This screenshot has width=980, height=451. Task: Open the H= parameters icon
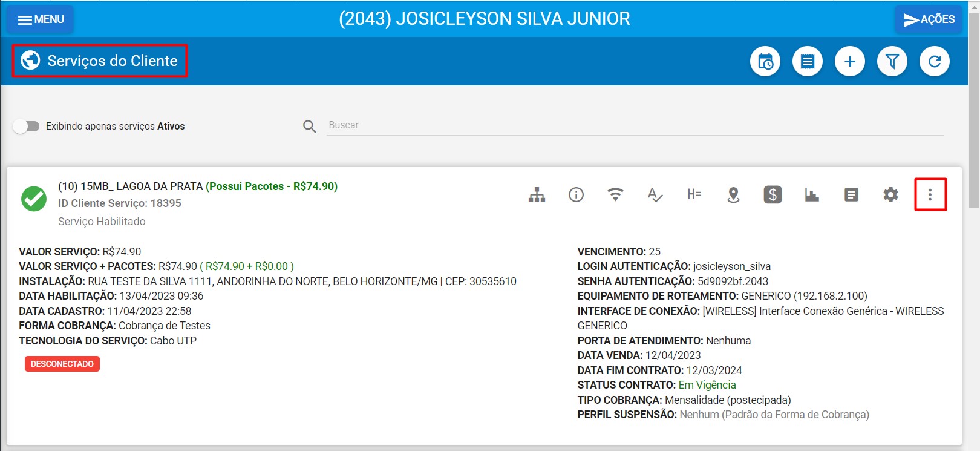point(694,195)
